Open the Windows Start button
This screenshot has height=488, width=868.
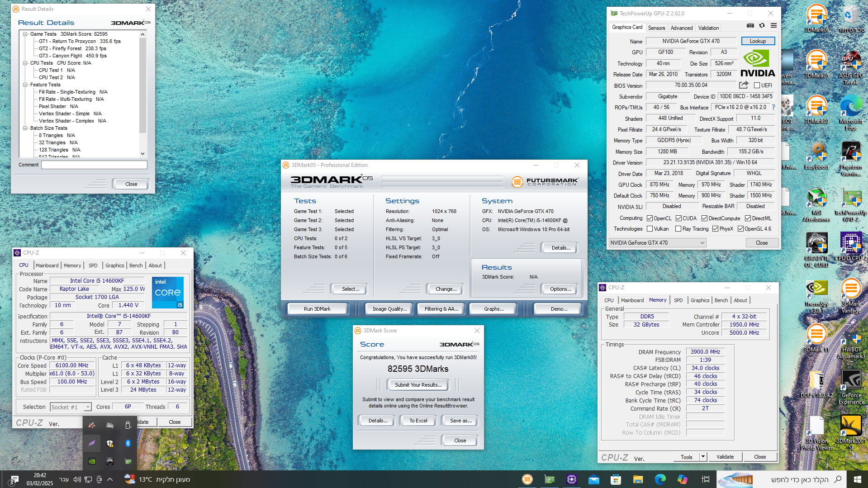click(x=857, y=479)
